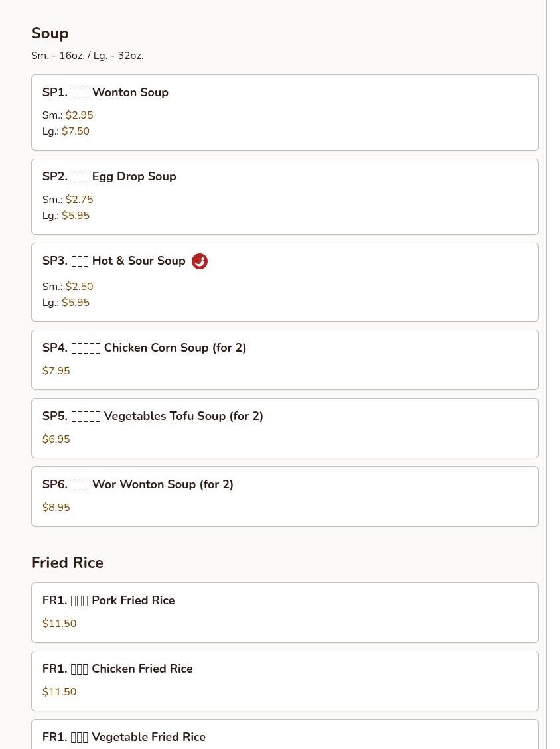Click the Soup section heading
This screenshot has height=749, width=560.
tap(50, 33)
